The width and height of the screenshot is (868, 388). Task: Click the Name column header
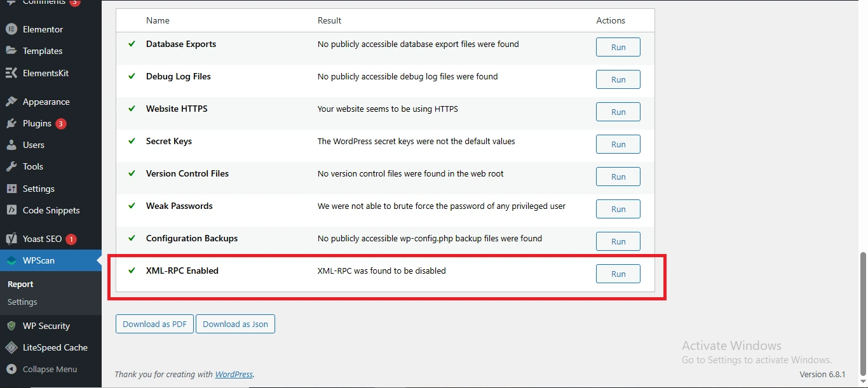[x=158, y=20]
